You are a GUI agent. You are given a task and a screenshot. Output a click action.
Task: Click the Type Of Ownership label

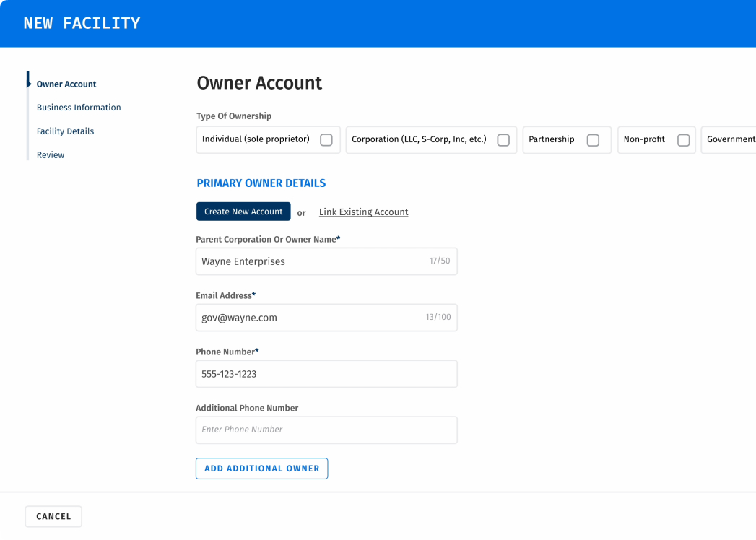coord(234,116)
